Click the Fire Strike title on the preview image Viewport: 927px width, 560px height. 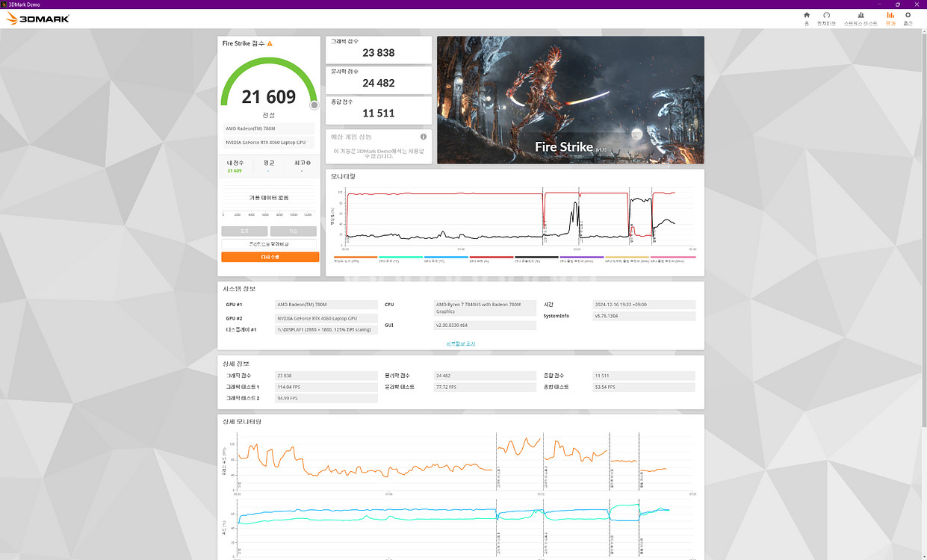coord(564,147)
